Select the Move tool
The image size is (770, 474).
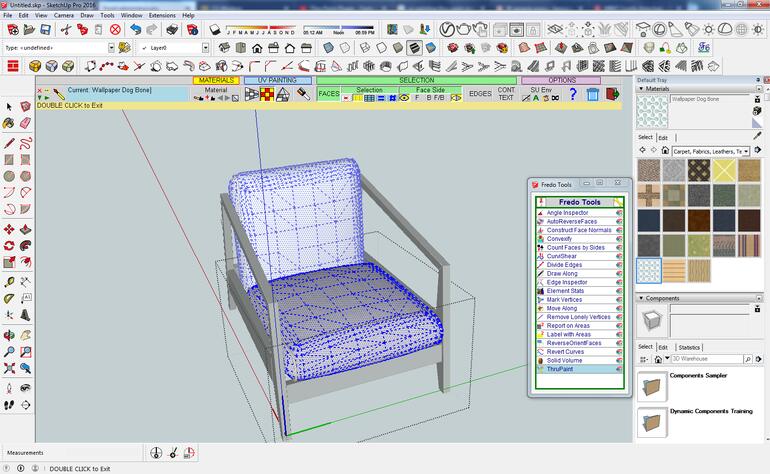point(9,229)
